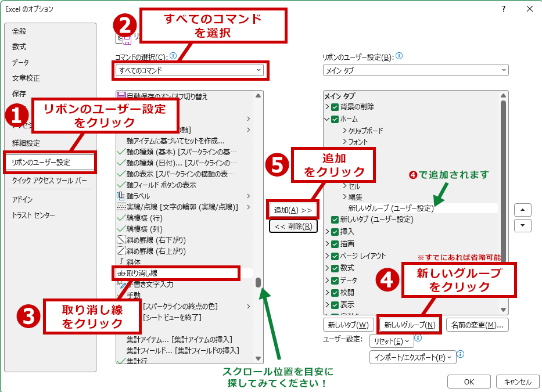Expand the 背景の削除 tree node
Image resolution: width=542 pixels, height=392 pixels.
327,107
